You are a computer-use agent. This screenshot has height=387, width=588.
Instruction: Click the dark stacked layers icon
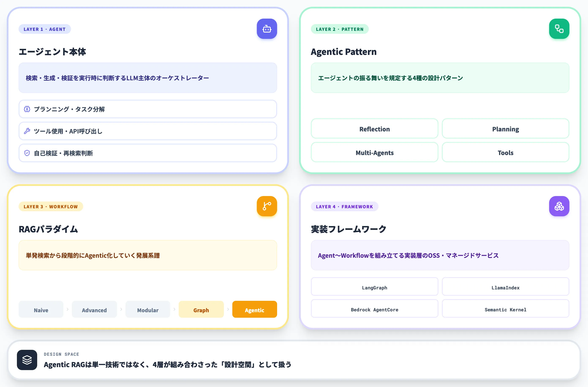click(27, 360)
